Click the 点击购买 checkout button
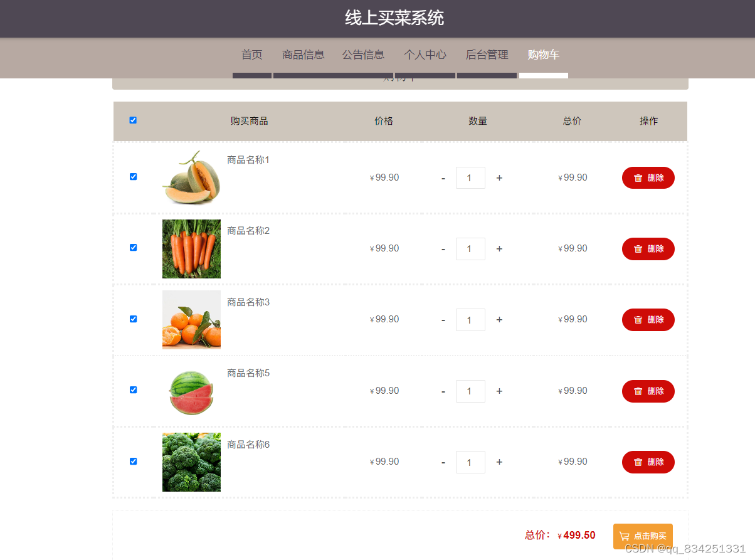 pyautogui.click(x=643, y=536)
